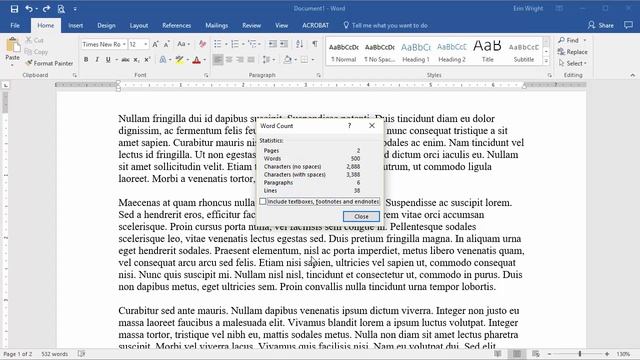Toggle Show/Hide paragraph marks
Image resolution: width=640 pixels, height=360 pixels.
[x=315, y=44]
